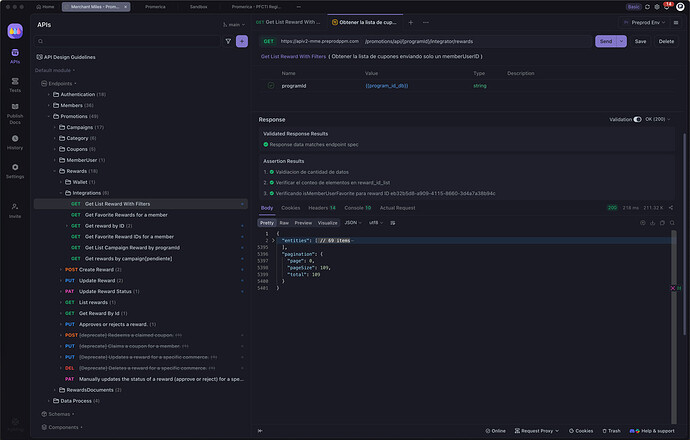
Task: Open Trash in the bottom status bar
Action: tap(611, 430)
